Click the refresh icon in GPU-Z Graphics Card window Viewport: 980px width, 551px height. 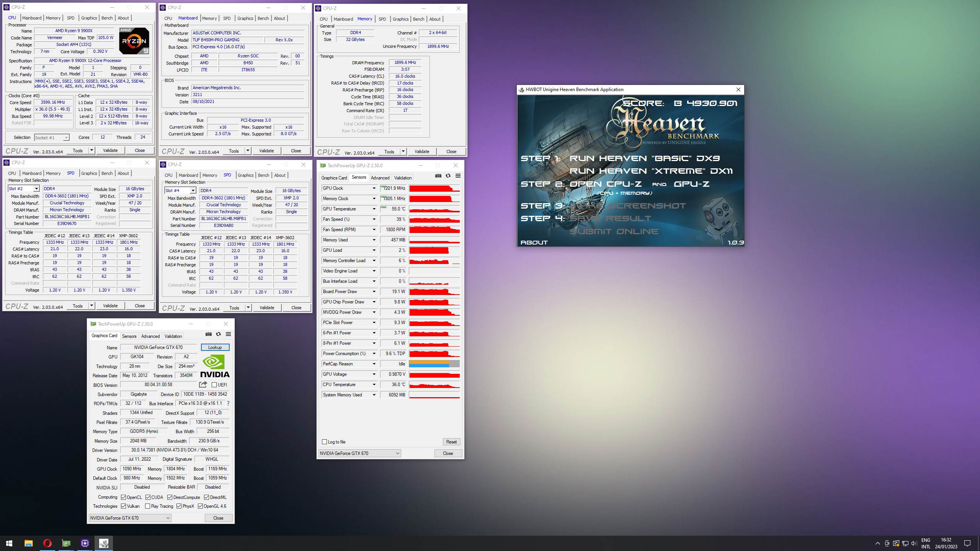218,334
